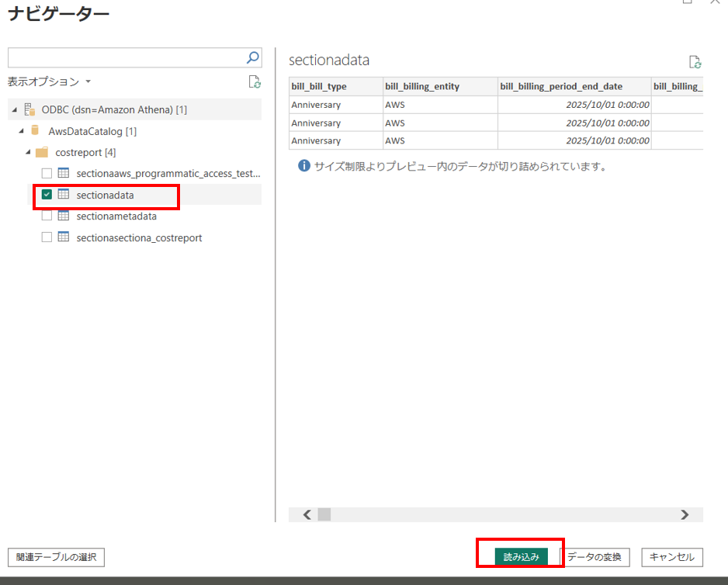This screenshot has width=728, height=585.
Task: Click the データの変換 button
Action: [595, 556]
